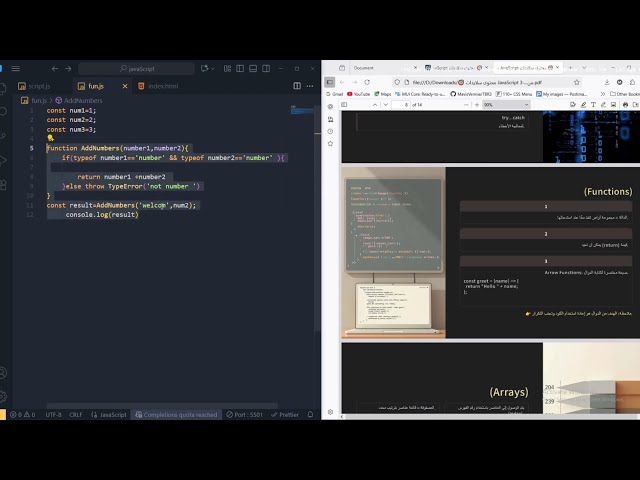Open the YouTube bookmark
Viewport: 640px width, 480px height.
click(x=358, y=94)
